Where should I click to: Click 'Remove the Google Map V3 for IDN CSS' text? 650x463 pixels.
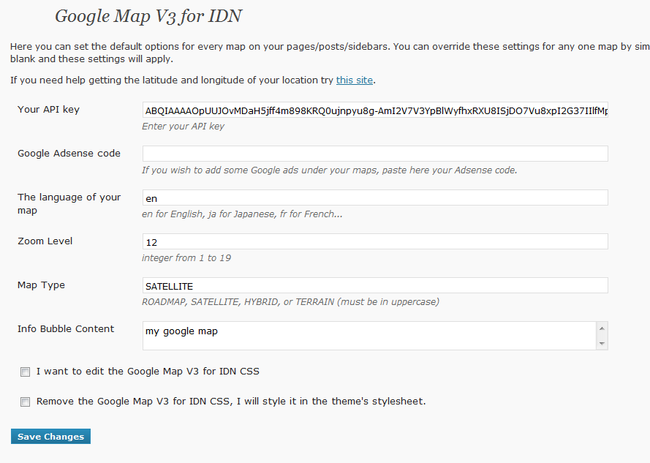pyautogui.click(x=231, y=401)
